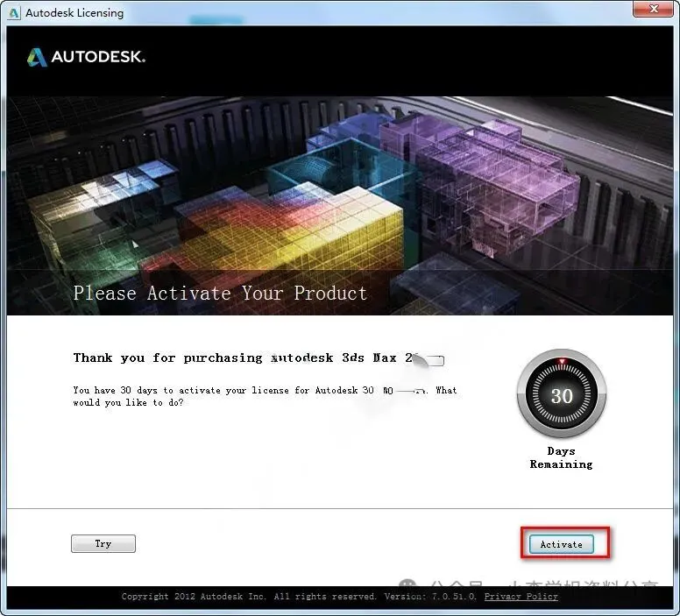The image size is (680, 616).
Task: Click the Activate button
Action: point(561,544)
